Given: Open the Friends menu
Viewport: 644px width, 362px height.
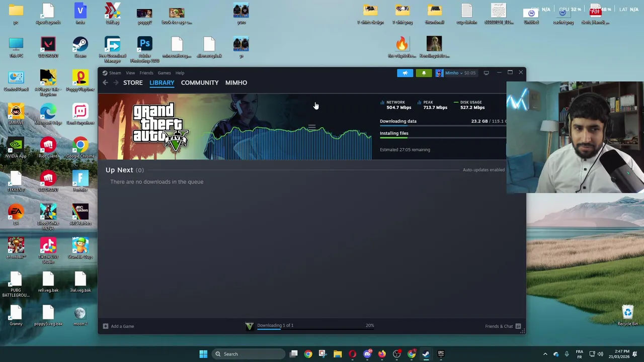Looking at the screenshot, I should 146,73.
